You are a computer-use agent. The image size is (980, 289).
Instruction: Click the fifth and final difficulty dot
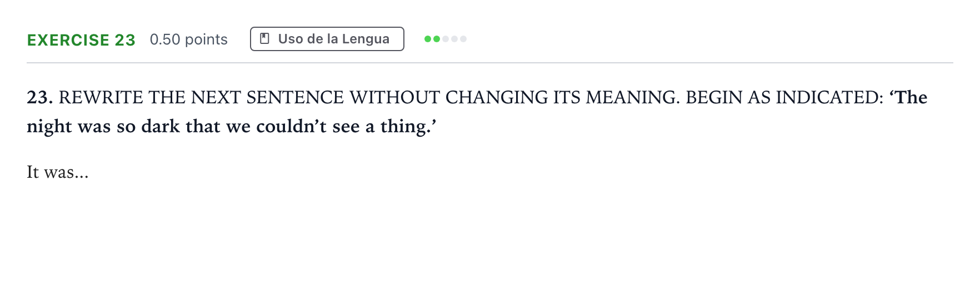pyautogui.click(x=463, y=39)
